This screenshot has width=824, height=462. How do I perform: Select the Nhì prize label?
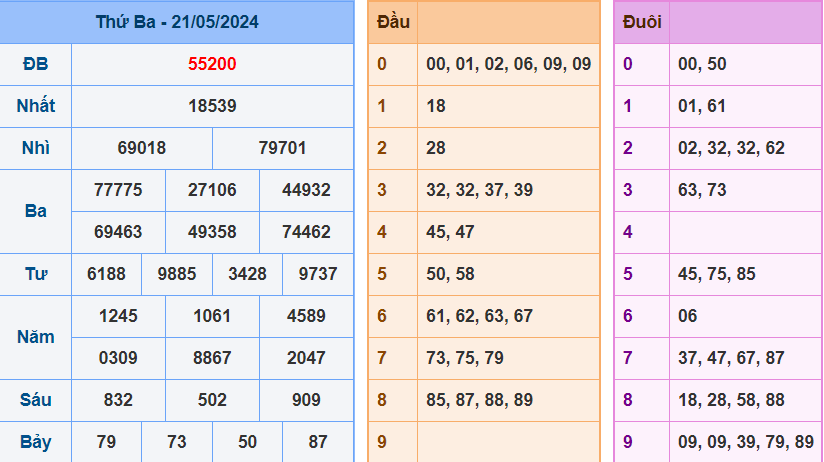click(x=36, y=148)
